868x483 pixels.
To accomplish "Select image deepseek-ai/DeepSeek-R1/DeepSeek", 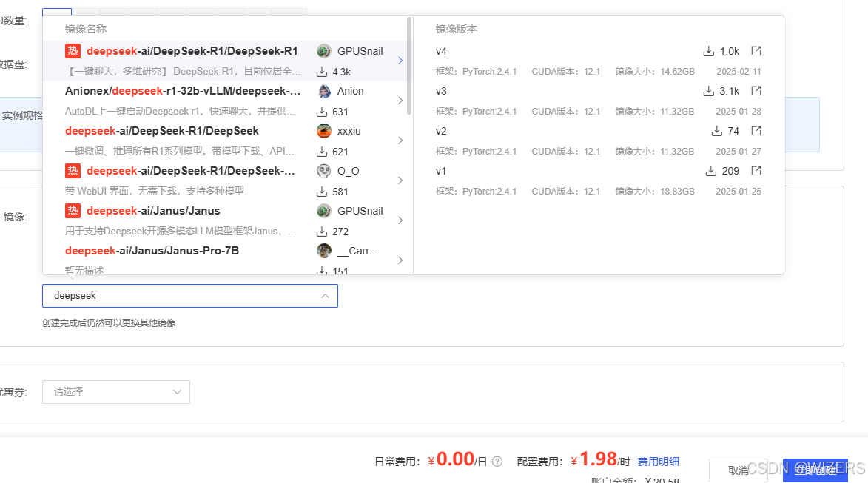I will coord(161,131).
